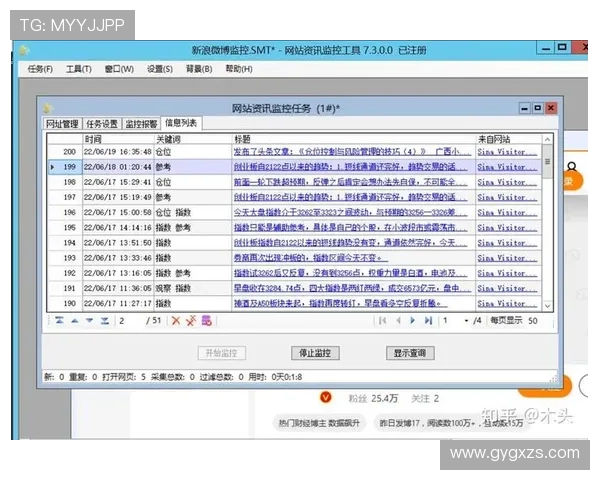Maximize the 网站资讯监控任务 child window
This screenshot has height=480, width=600.
[x=538, y=108]
